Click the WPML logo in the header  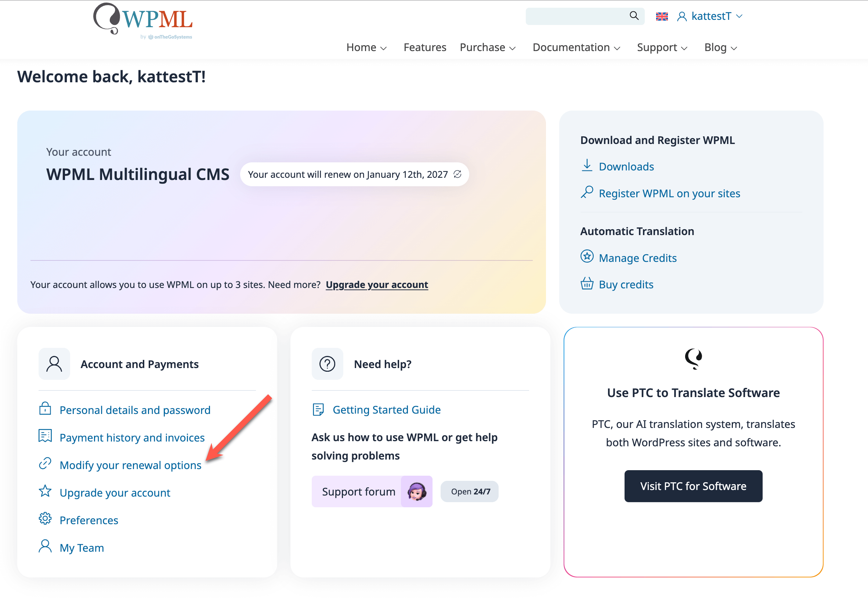point(143,21)
